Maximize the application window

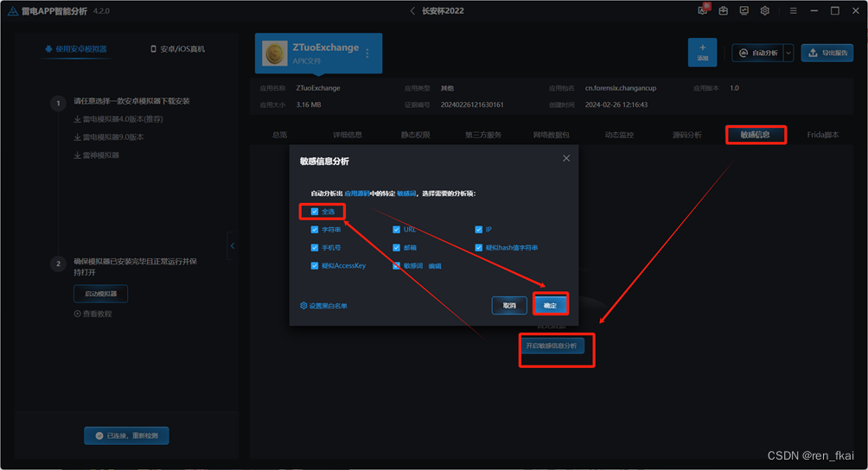pos(835,10)
